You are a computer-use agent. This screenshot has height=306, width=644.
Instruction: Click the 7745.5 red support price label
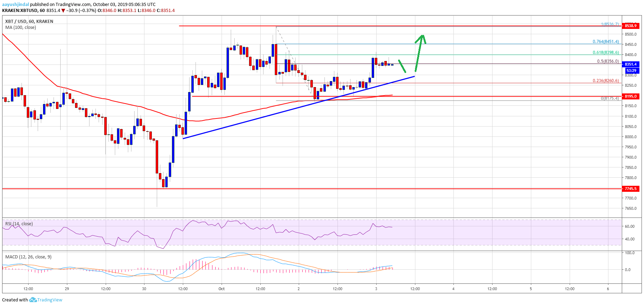tap(631, 189)
